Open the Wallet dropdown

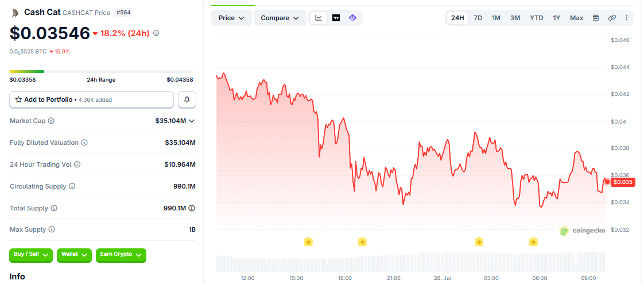click(x=75, y=255)
